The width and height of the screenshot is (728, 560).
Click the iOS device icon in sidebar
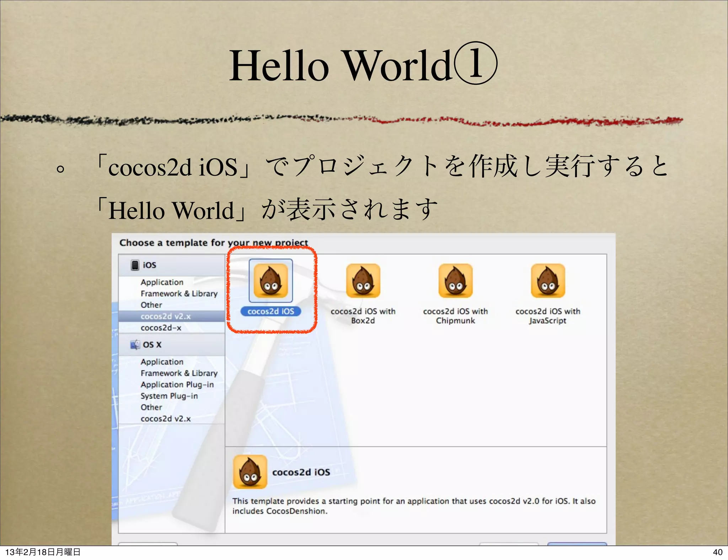(135, 265)
